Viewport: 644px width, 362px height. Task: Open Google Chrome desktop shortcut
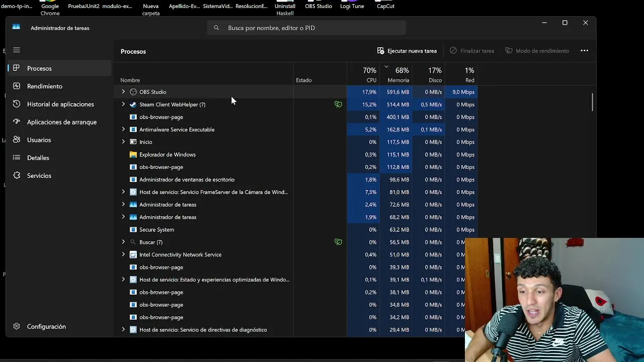coord(50,7)
